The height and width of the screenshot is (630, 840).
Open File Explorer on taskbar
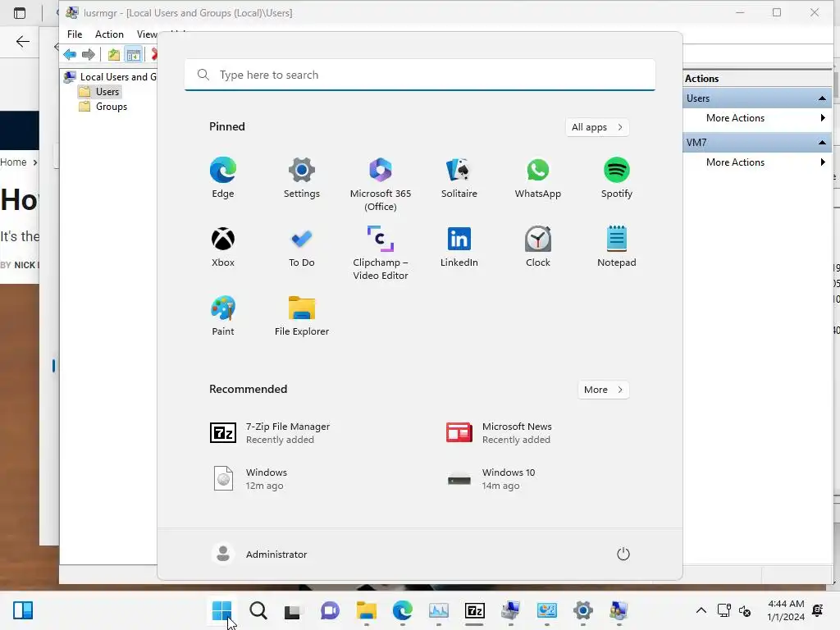pyautogui.click(x=367, y=610)
